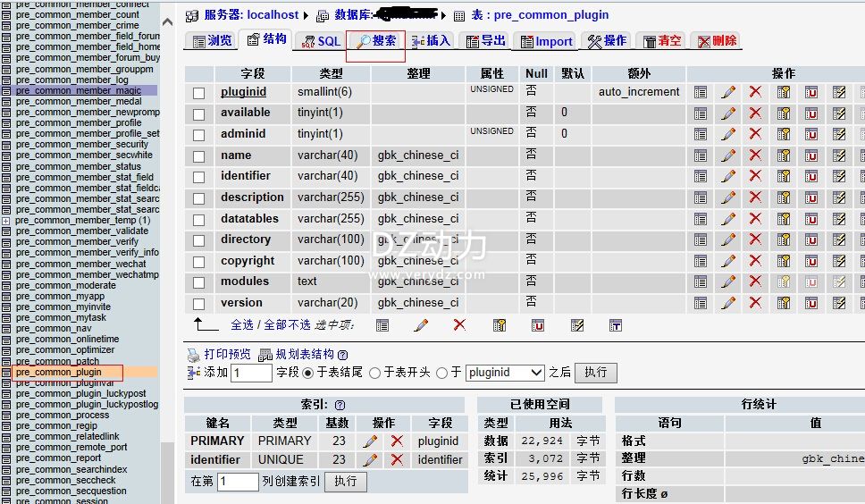This screenshot has width=865, height=504.
Task: Click the red delete X for available field
Action: pos(755,113)
